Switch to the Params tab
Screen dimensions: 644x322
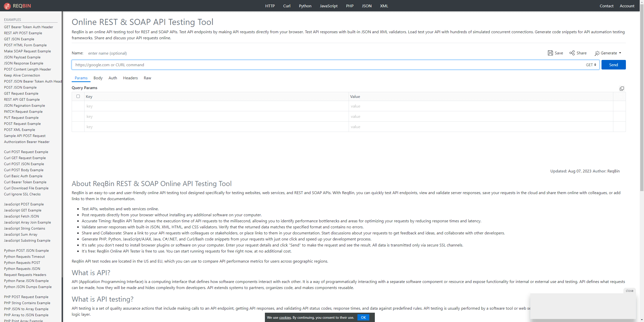tap(81, 78)
